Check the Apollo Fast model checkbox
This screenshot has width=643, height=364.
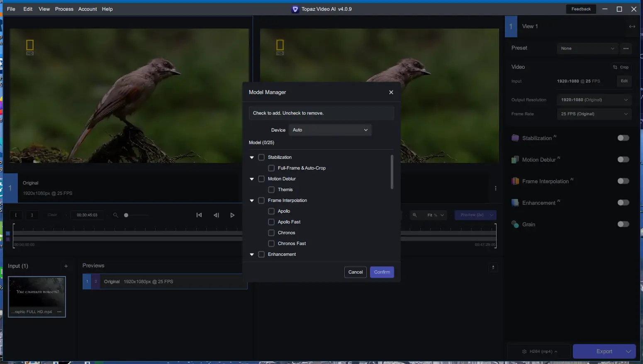pyautogui.click(x=271, y=222)
